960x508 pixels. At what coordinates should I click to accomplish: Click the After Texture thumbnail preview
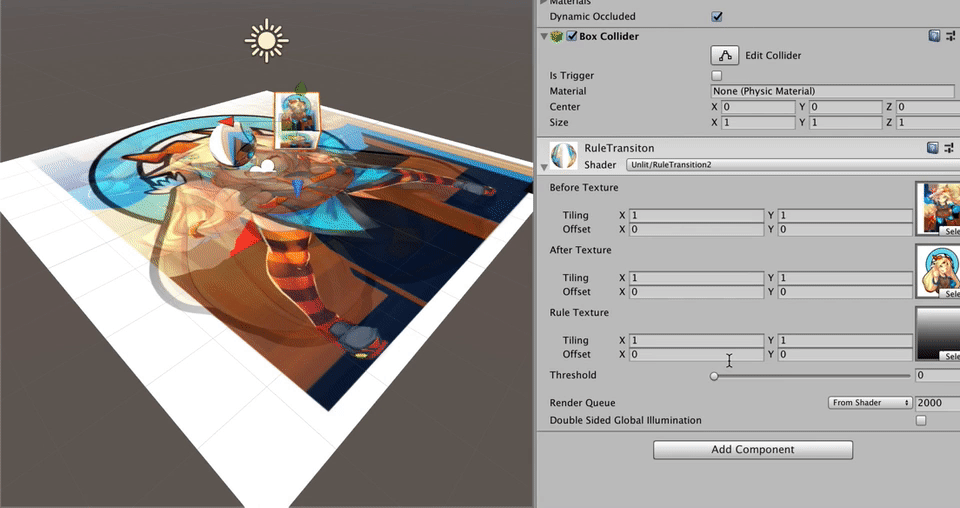coord(938,269)
